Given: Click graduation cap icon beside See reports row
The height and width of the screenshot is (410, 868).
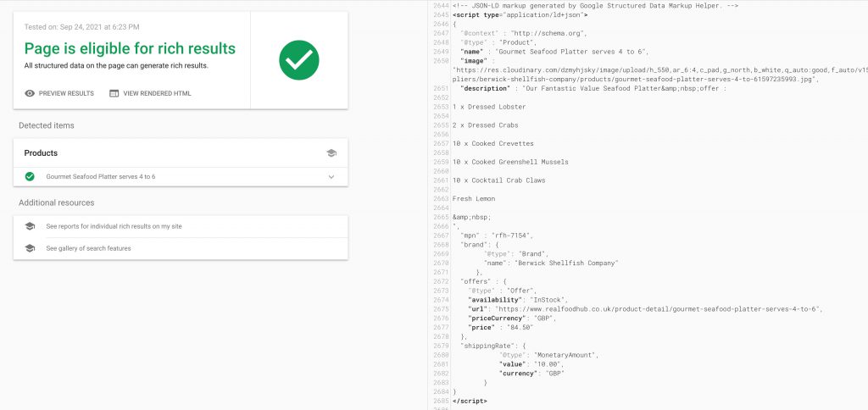Looking at the screenshot, I should pos(30,226).
